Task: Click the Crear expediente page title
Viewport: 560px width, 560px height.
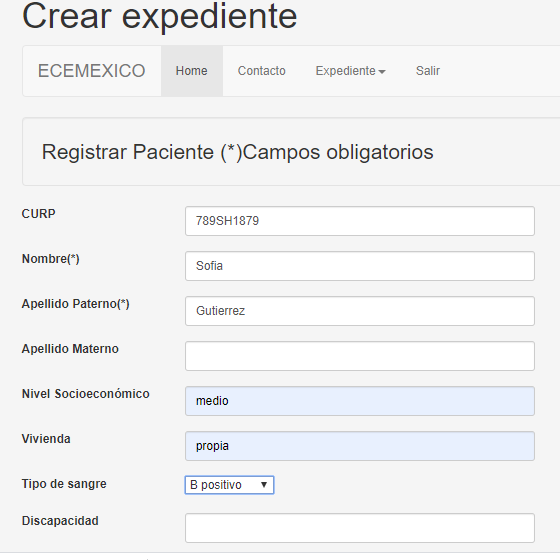Action: [x=160, y=16]
